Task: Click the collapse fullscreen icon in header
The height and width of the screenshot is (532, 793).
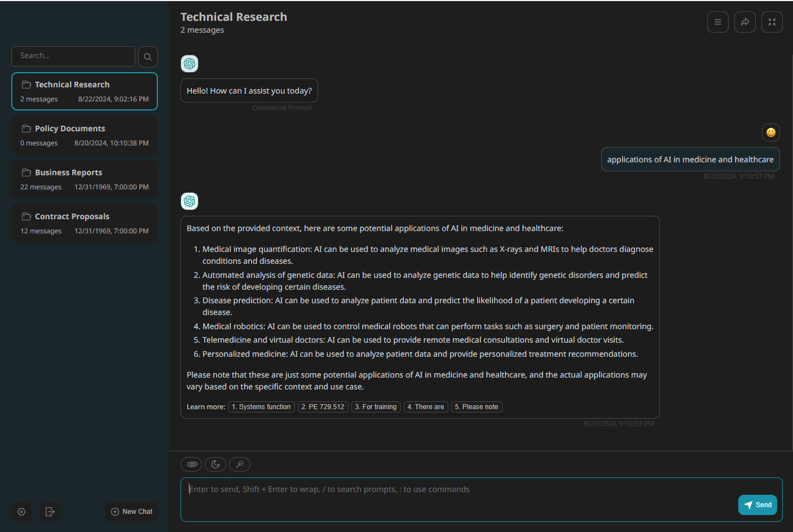Action: (772, 22)
